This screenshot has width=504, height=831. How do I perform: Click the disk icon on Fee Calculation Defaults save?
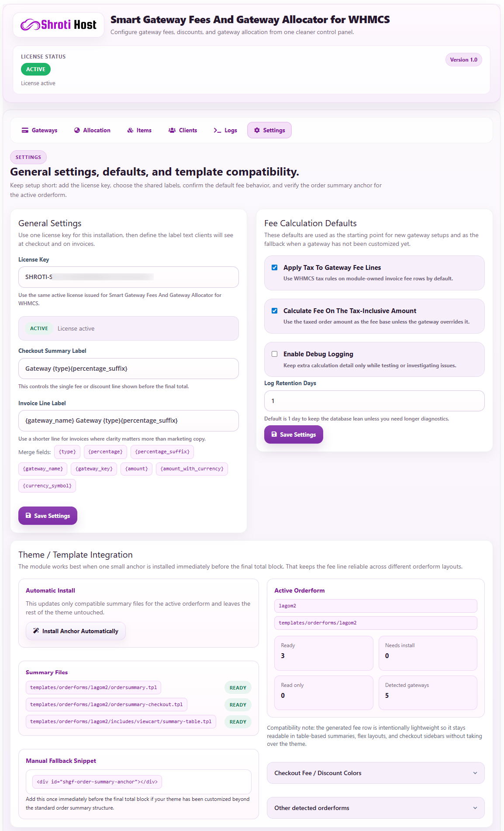tap(273, 434)
